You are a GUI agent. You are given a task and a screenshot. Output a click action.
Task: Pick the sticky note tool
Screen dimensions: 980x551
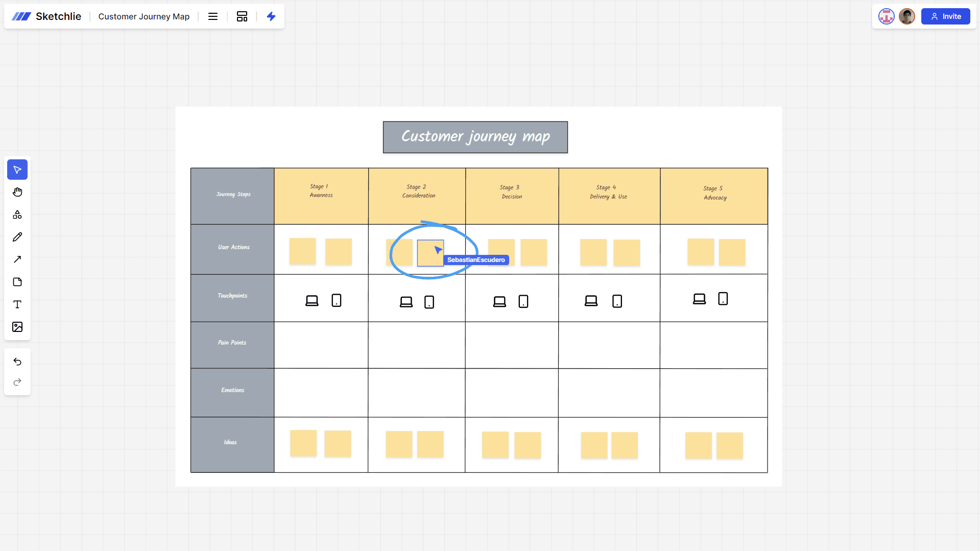[17, 282]
